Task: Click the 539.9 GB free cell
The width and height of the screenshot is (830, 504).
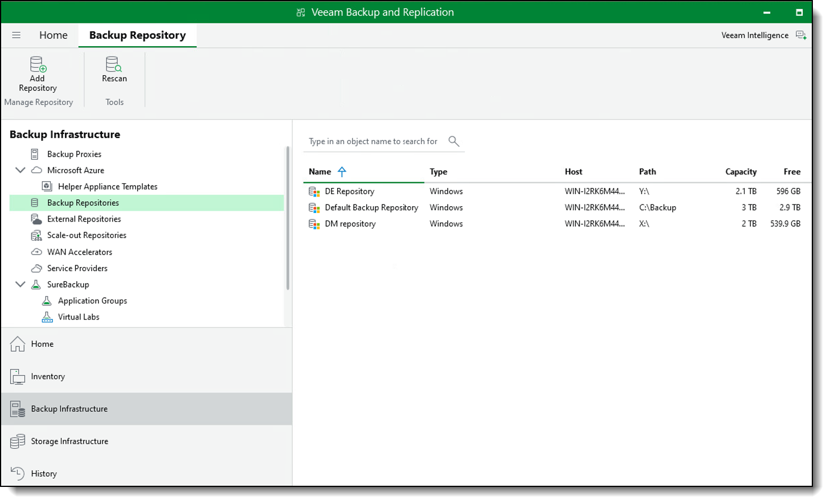Action: coord(786,224)
